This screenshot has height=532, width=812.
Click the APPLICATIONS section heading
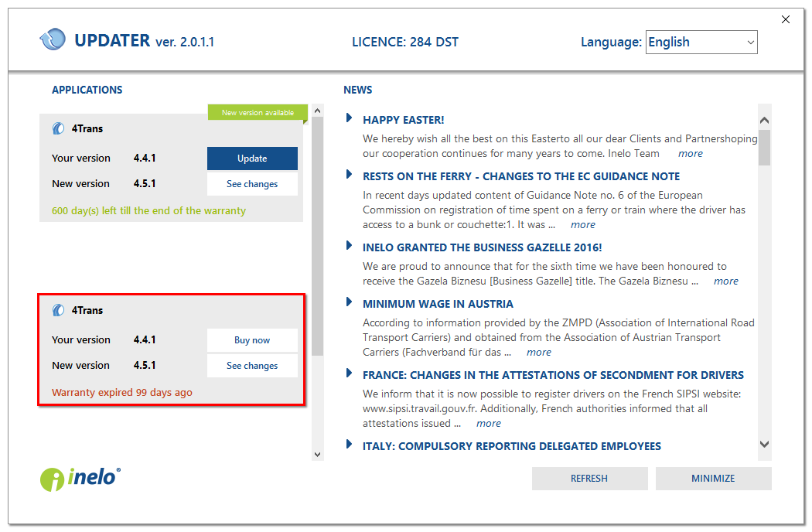click(87, 90)
